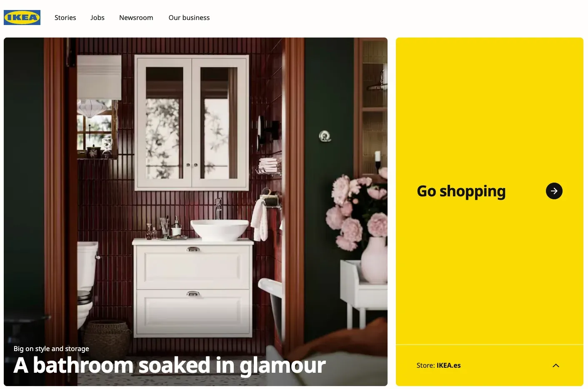Image resolution: width=588 pixels, height=389 pixels.
Task: Open the Store: IKEA.es dropdown
Action: tap(489, 365)
